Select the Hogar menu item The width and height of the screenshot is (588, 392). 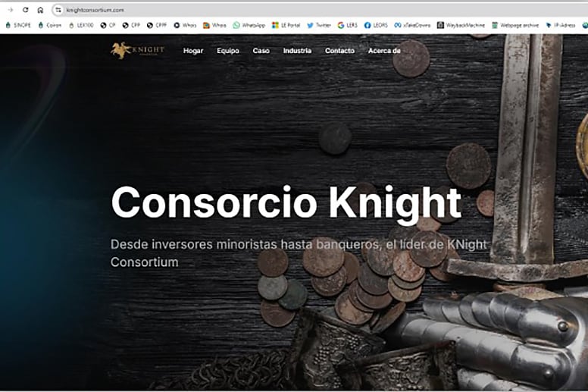193,51
